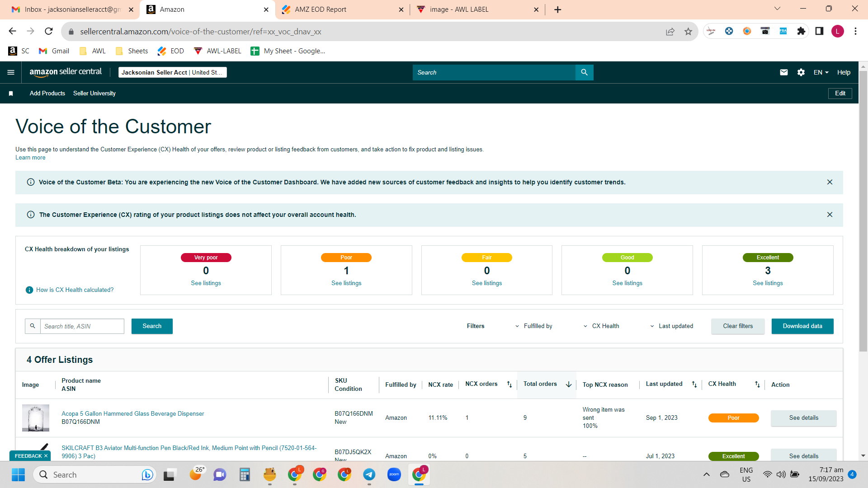Dismiss the CX rating account health banner
This screenshot has height=488, width=868.
[830, 215]
